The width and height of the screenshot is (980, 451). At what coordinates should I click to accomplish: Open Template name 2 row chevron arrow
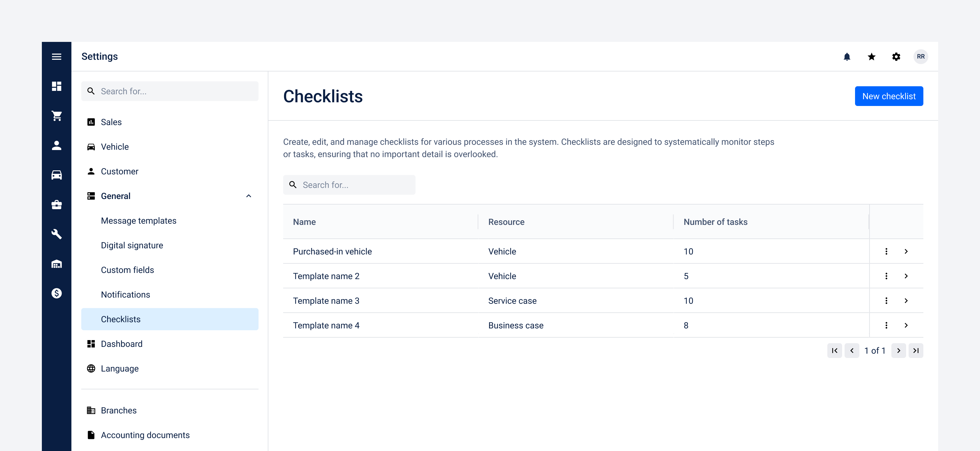point(906,276)
